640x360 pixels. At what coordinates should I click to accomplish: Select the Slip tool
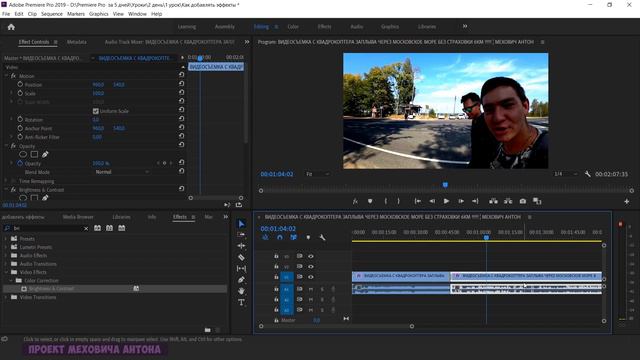pyautogui.click(x=241, y=269)
